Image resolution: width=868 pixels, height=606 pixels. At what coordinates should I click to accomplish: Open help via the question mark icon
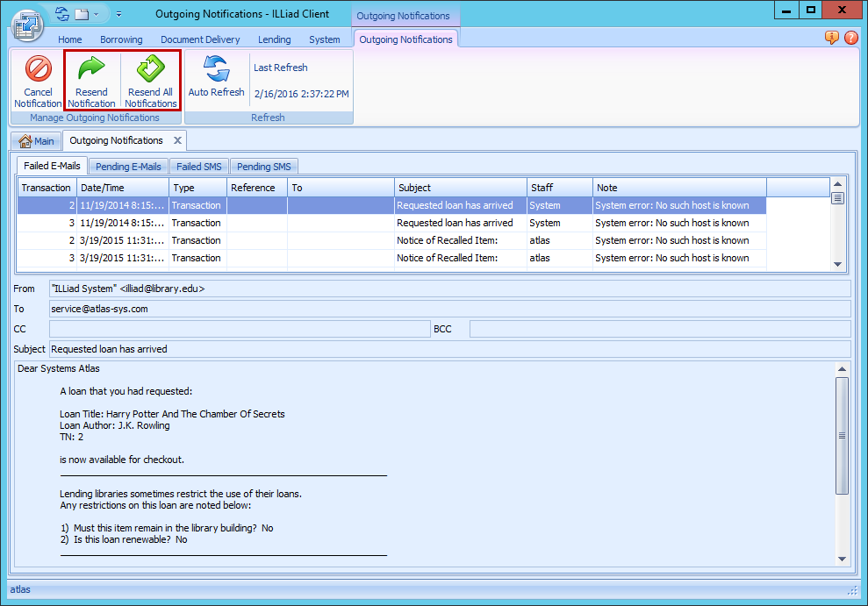[x=851, y=38]
